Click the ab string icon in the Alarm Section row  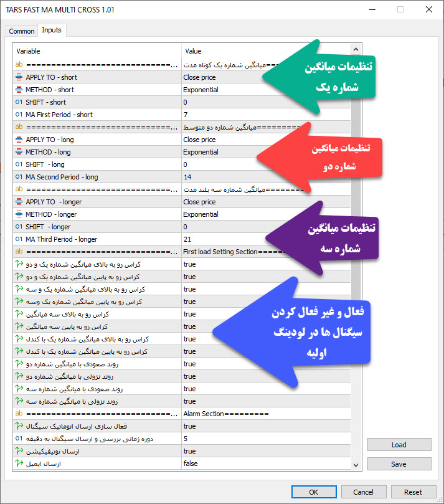pyautogui.click(x=19, y=414)
